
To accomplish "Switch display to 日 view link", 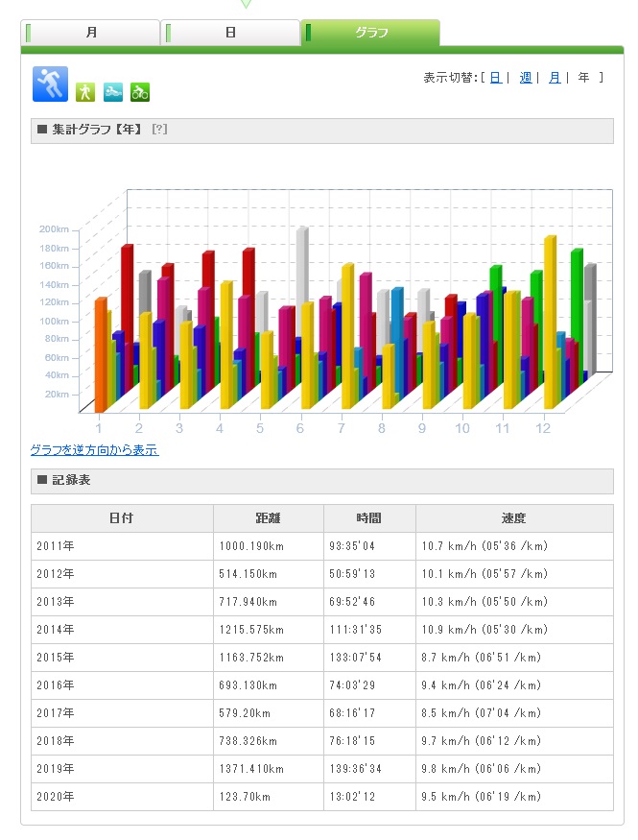I will click(496, 78).
